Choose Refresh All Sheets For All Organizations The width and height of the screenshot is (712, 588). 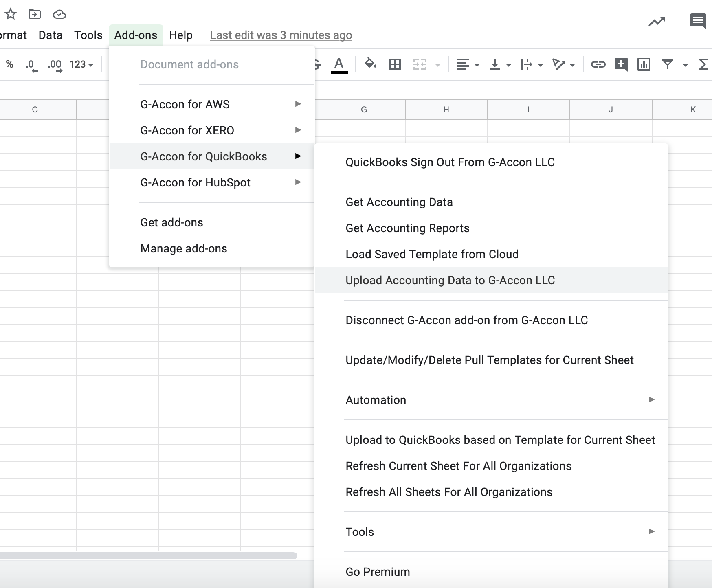[491, 492]
